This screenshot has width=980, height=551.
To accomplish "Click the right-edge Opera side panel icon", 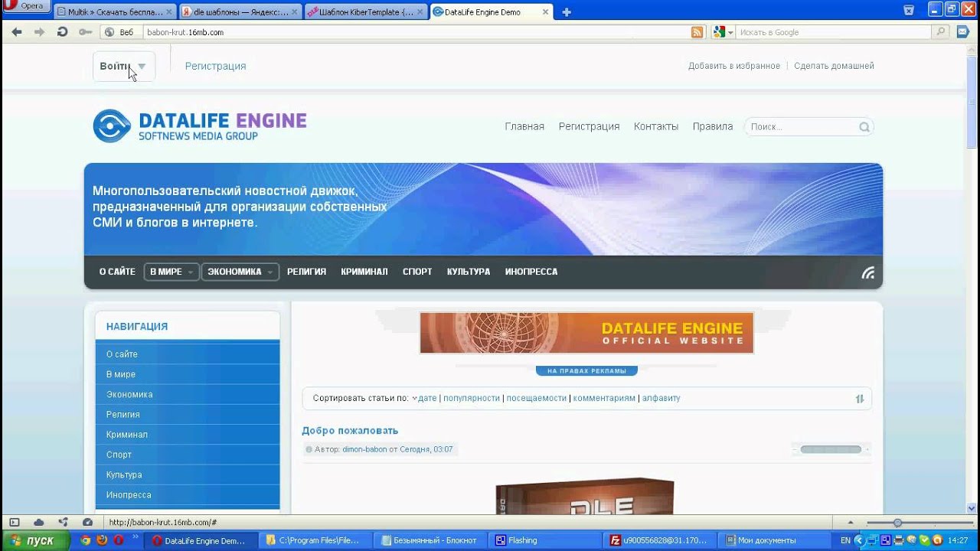I will pos(963,32).
